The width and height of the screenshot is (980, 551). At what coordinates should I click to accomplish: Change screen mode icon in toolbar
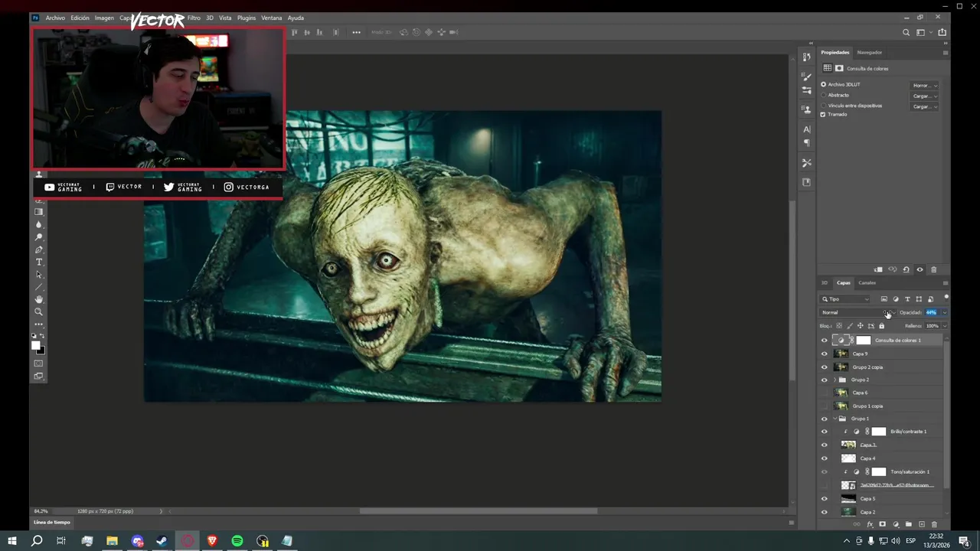(x=39, y=376)
